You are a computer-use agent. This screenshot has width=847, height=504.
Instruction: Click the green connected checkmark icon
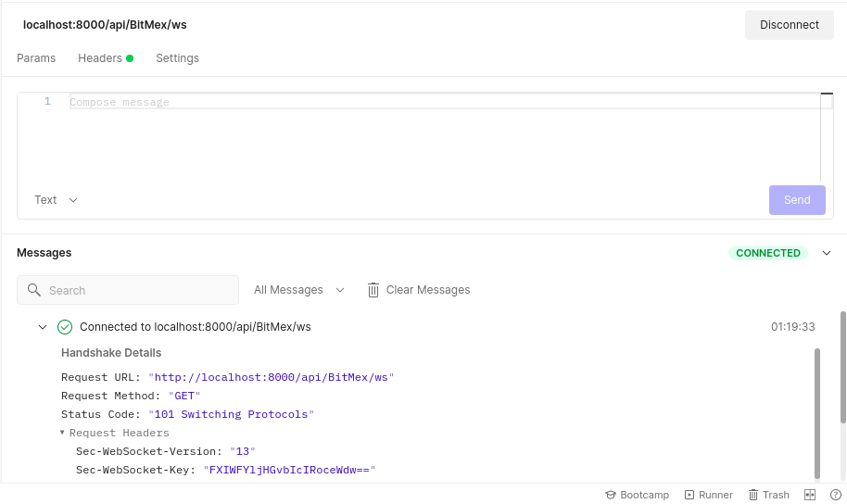pyautogui.click(x=65, y=327)
